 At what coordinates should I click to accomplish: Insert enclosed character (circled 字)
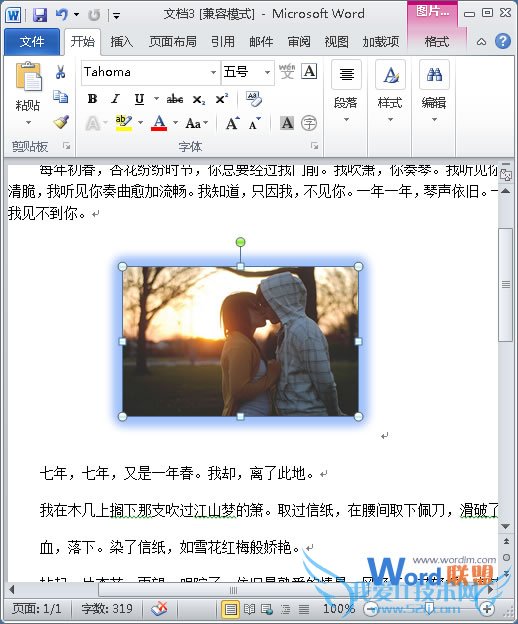tap(309, 123)
